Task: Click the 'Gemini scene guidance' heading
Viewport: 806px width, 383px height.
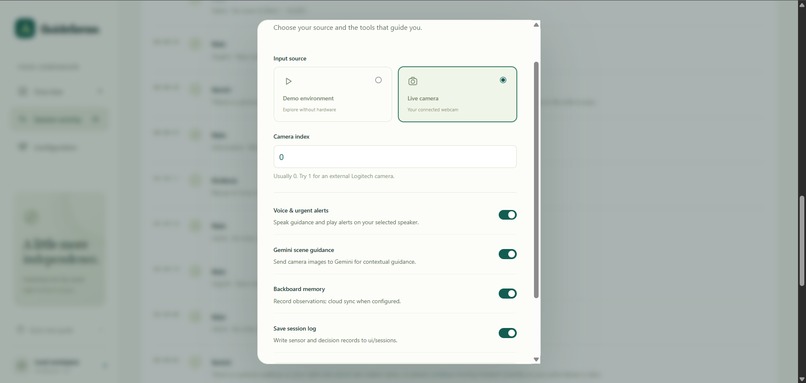Action: tap(304, 250)
